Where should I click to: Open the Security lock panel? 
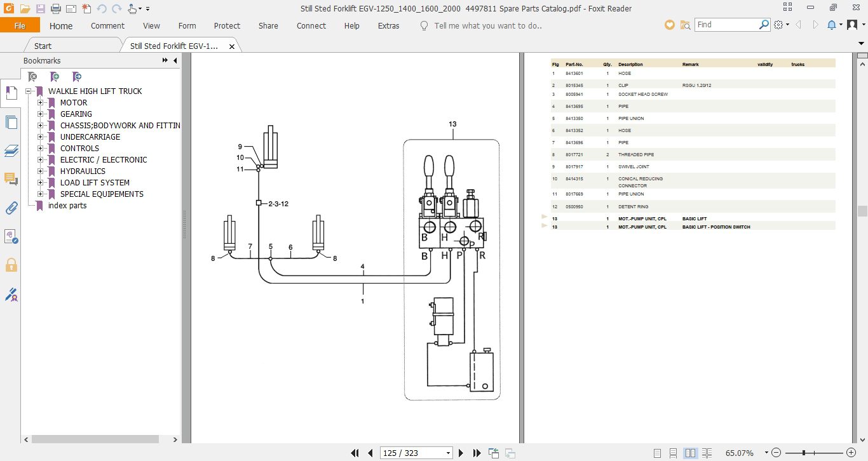tap(11, 265)
